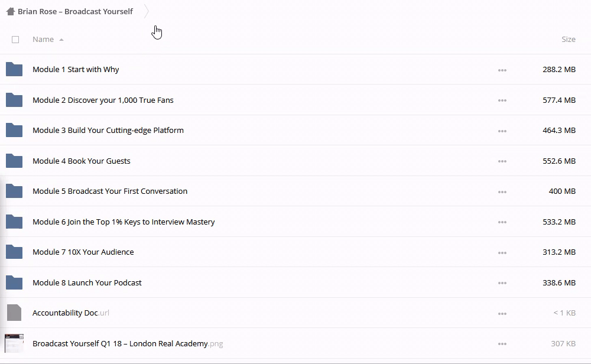Click the home icon in breadcrumb
This screenshot has height=364, width=591.
pyautogui.click(x=10, y=11)
